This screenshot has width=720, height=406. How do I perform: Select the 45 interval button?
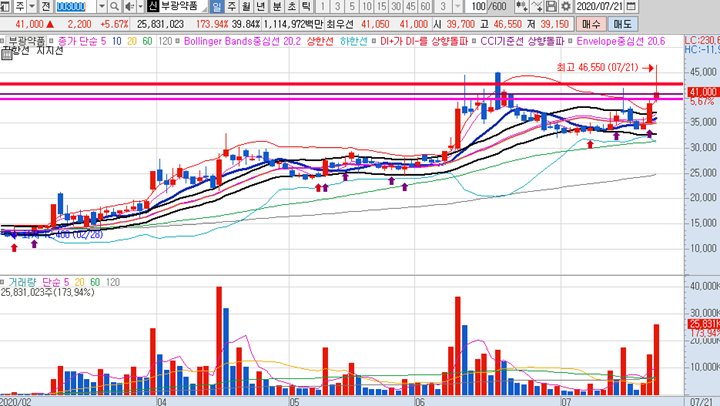[411, 6]
